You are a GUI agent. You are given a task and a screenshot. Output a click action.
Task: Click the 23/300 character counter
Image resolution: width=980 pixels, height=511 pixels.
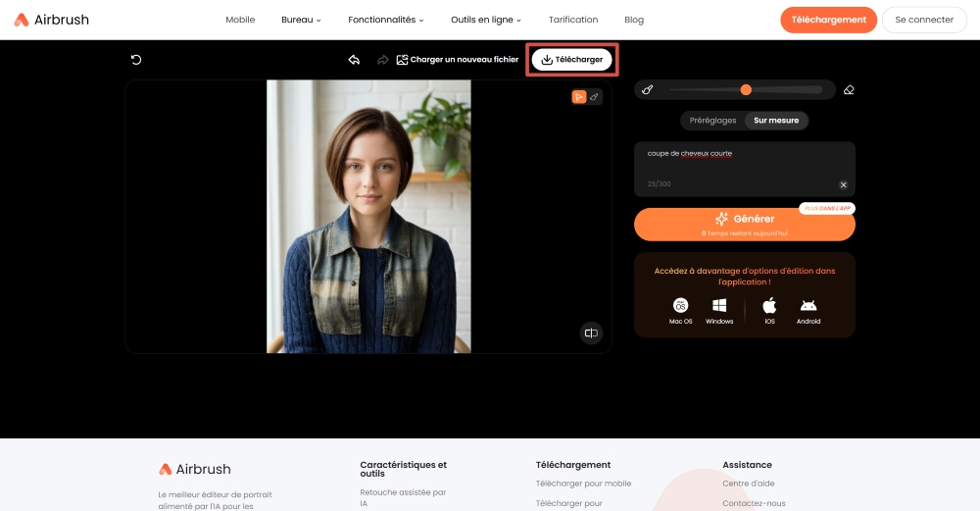[659, 183]
